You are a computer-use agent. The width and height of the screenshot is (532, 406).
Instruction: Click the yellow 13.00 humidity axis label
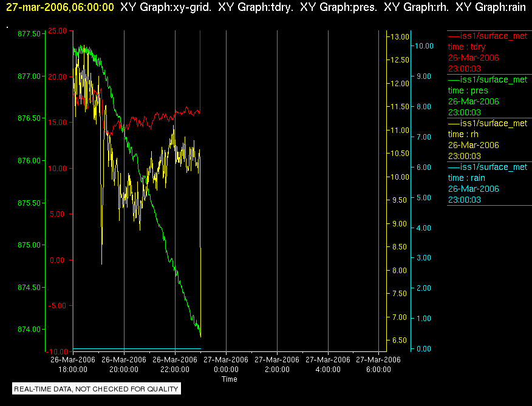click(x=400, y=37)
